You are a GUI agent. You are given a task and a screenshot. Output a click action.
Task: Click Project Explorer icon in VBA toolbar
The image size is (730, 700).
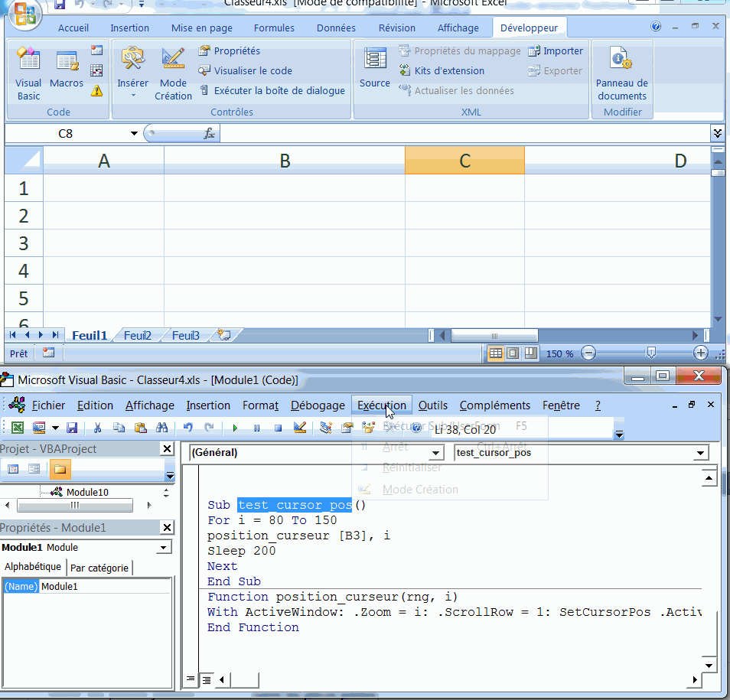coord(325,427)
